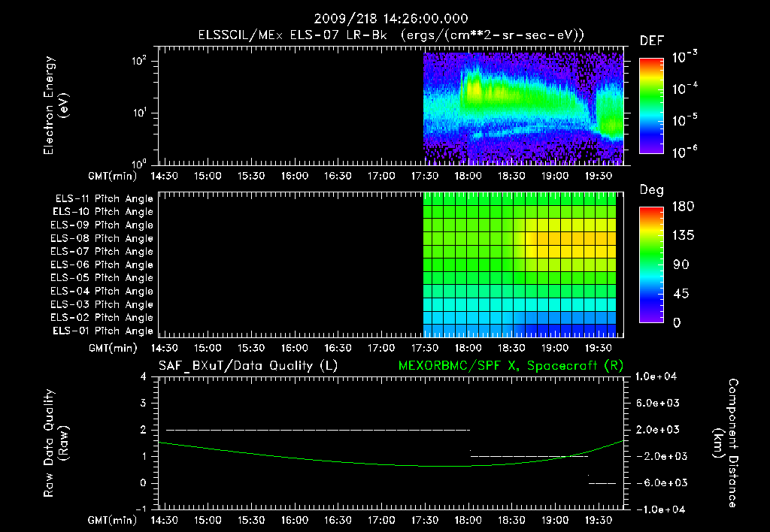Click the ELS-04 Pitch Angle row label
Screen dimensions: 770x532
[102, 291]
